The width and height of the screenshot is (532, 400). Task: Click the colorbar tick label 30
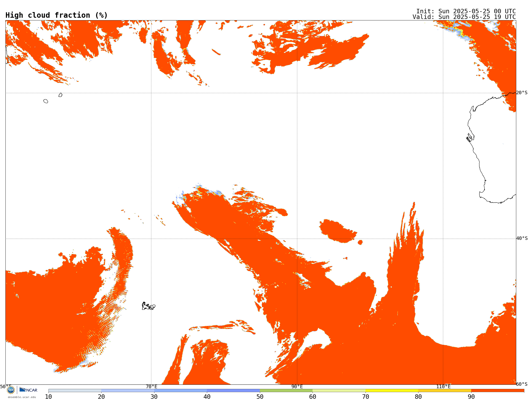154,397
